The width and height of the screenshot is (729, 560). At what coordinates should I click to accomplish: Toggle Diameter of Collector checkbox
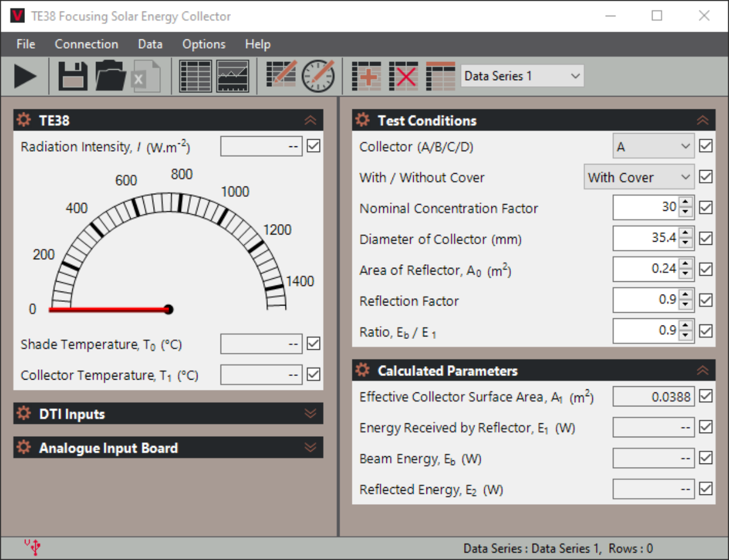click(x=705, y=239)
